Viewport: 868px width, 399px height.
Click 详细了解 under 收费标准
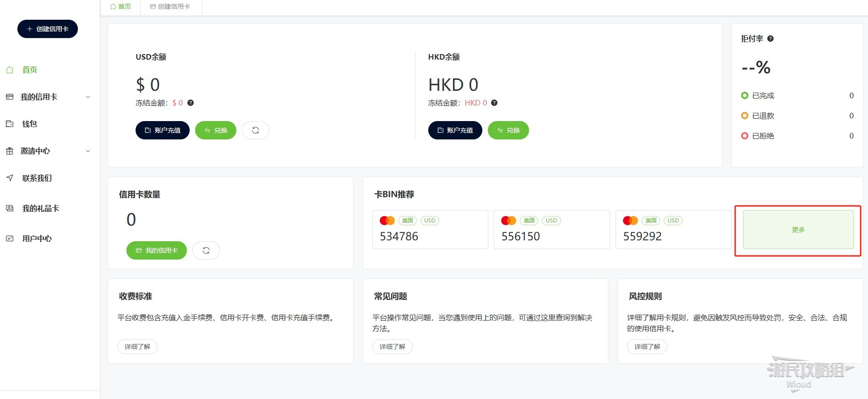point(137,347)
